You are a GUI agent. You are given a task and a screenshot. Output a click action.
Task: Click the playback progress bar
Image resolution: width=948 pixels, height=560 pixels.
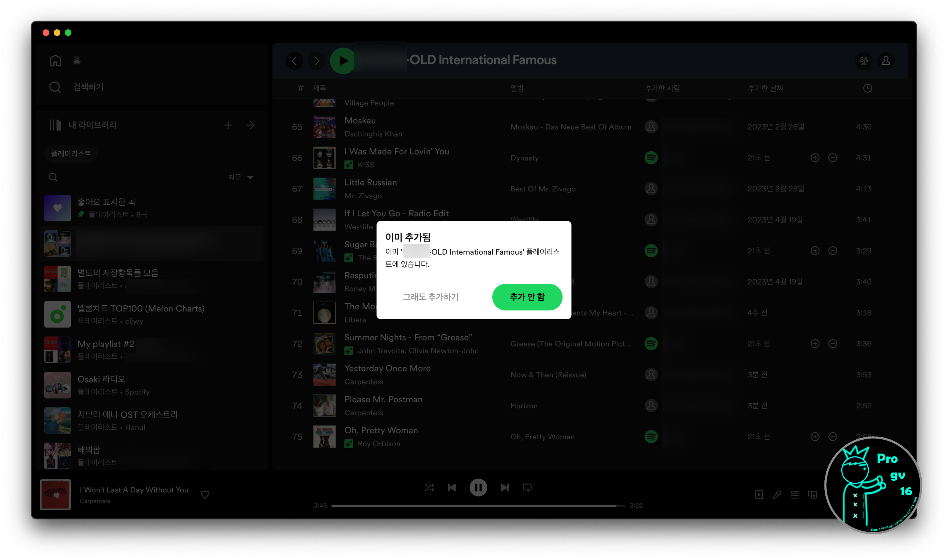(x=477, y=505)
